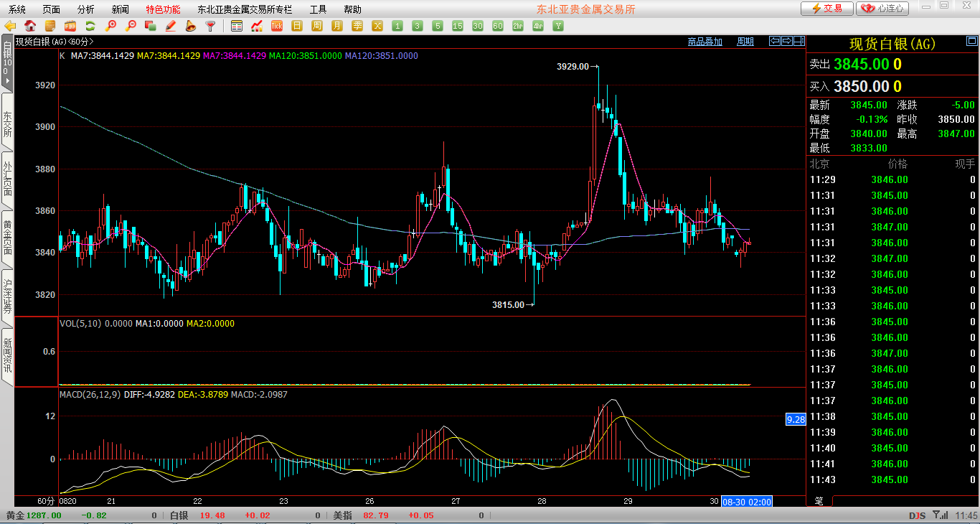980x524 pixels.
Task: Click the 08-30 02:00 time marker
Action: click(x=747, y=501)
